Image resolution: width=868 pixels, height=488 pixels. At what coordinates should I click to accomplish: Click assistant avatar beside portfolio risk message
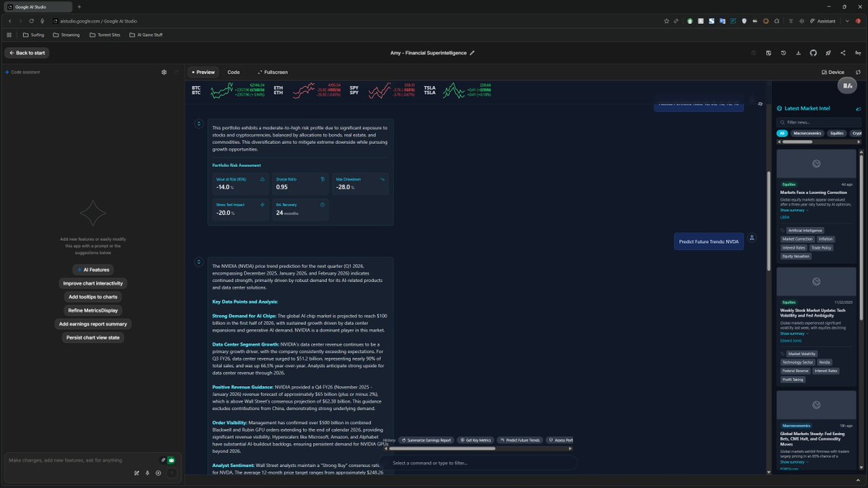199,124
